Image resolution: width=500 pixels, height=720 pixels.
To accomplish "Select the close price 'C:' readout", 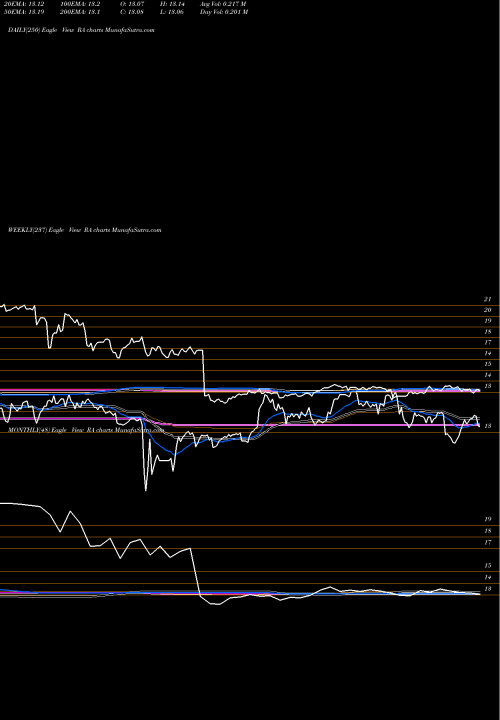I will pos(132,12).
